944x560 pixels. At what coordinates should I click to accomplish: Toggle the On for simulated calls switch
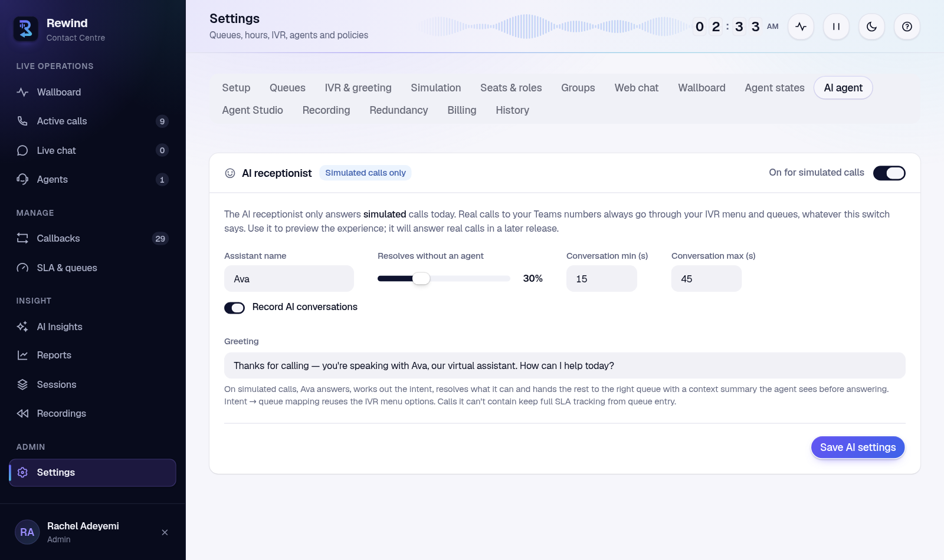click(x=889, y=173)
